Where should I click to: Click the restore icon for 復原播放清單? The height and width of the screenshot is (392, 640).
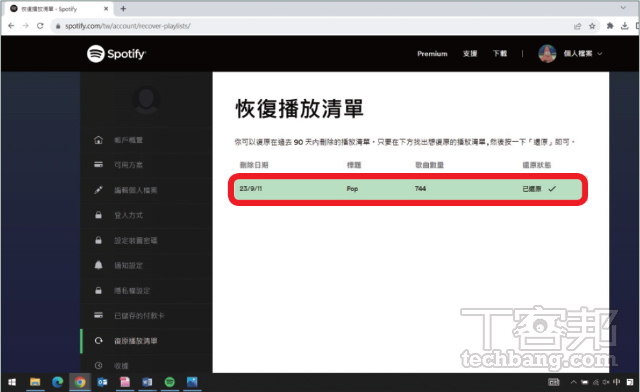tap(98, 341)
